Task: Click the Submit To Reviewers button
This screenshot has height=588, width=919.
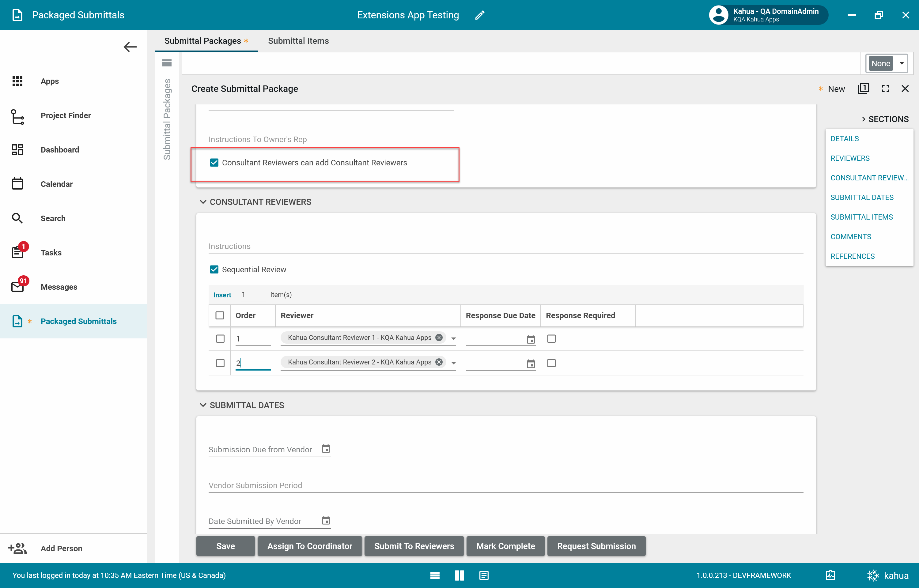Action: (x=414, y=546)
